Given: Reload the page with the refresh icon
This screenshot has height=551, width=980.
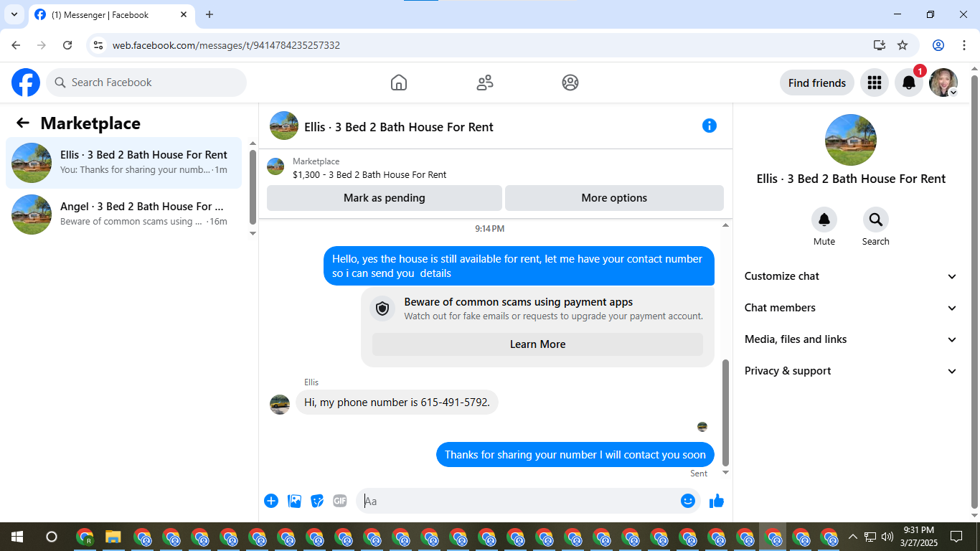Looking at the screenshot, I should tap(67, 45).
